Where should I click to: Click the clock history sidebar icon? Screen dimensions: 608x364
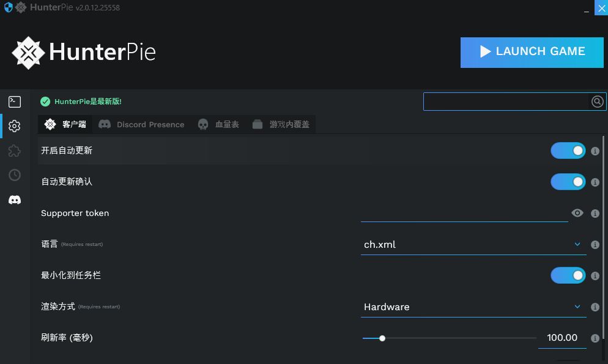pos(15,175)
